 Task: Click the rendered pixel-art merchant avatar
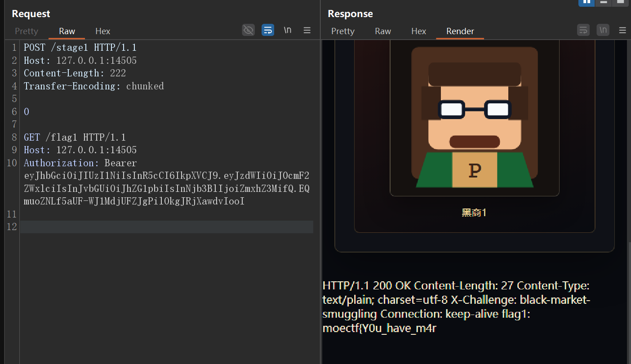tap(475, 117)
